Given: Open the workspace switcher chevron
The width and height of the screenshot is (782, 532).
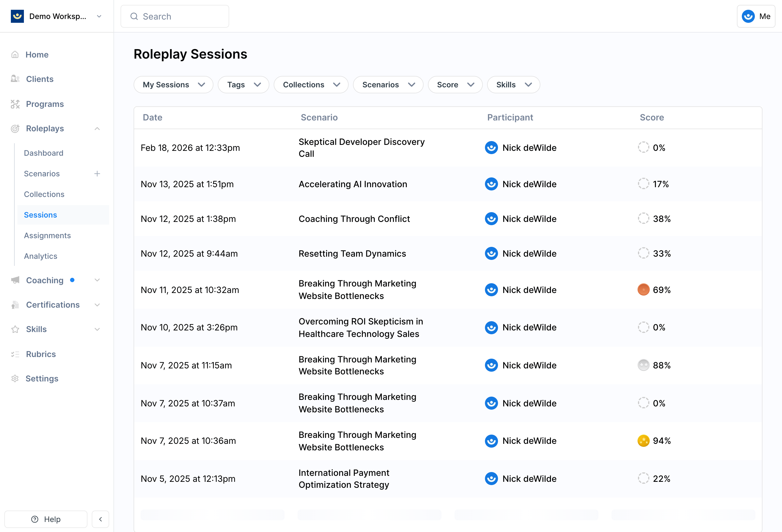Looking at the screenshot, I should pos(99,16).
